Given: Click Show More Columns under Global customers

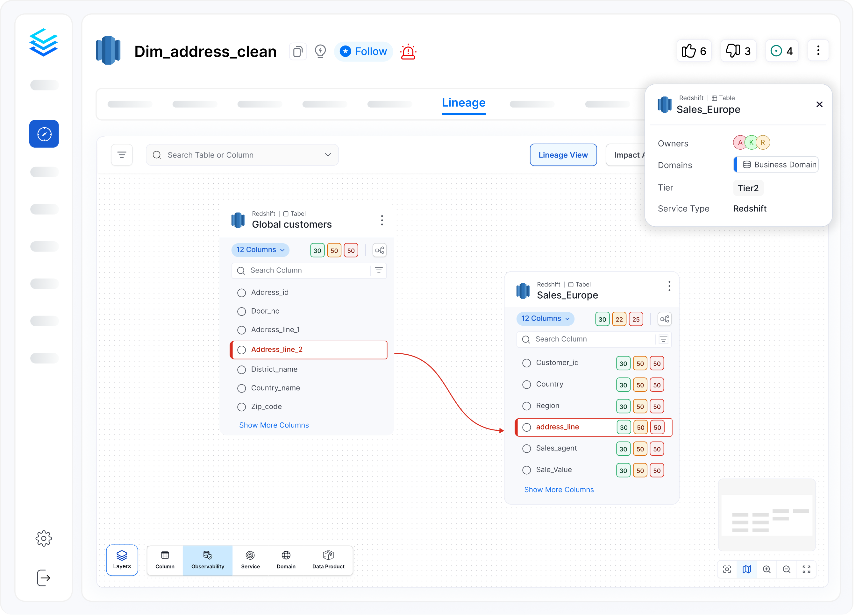Looking at the screenshot, I should point(274,425).
